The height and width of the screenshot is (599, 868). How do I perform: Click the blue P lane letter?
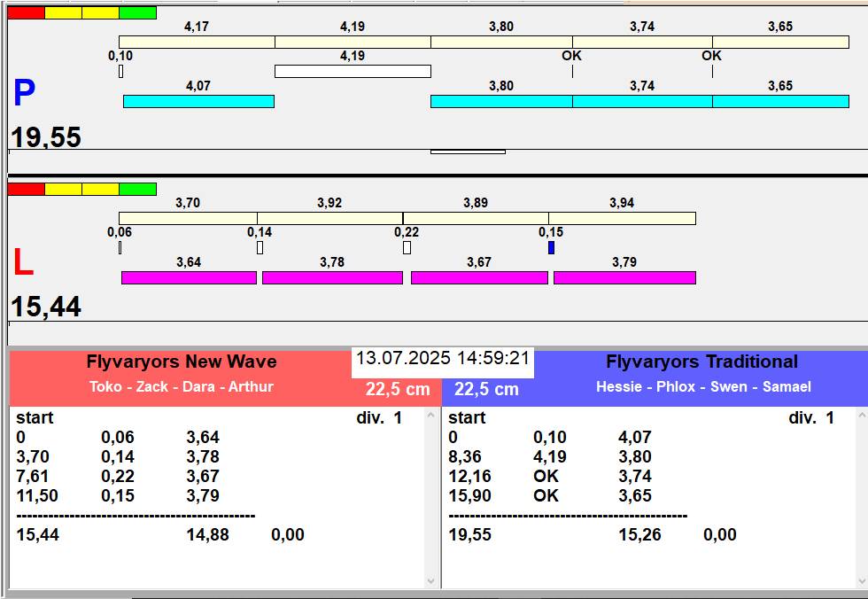25,93
